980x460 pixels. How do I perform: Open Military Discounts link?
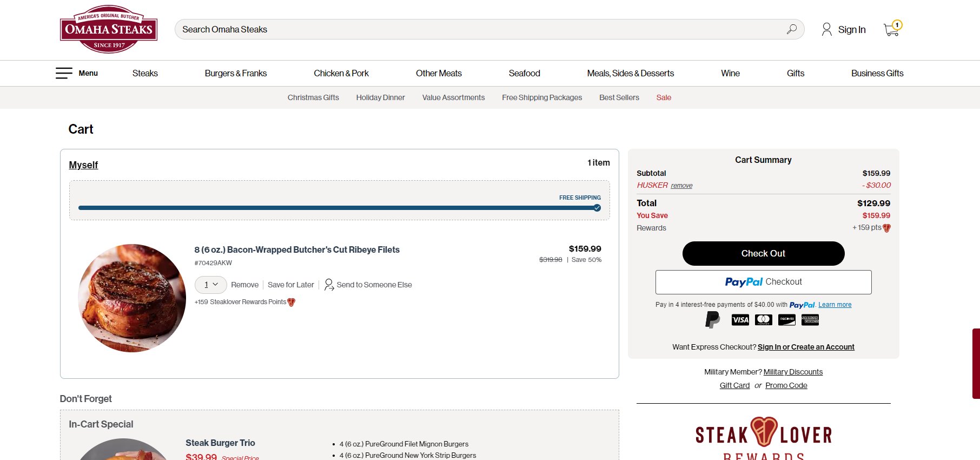[793, 372]
